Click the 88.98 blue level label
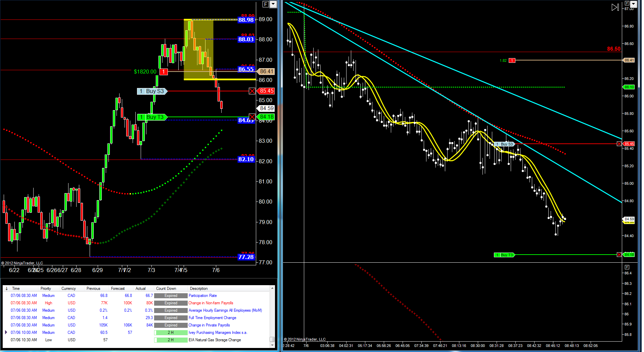This screenshot has height=352, width=644. coord(246,20)
